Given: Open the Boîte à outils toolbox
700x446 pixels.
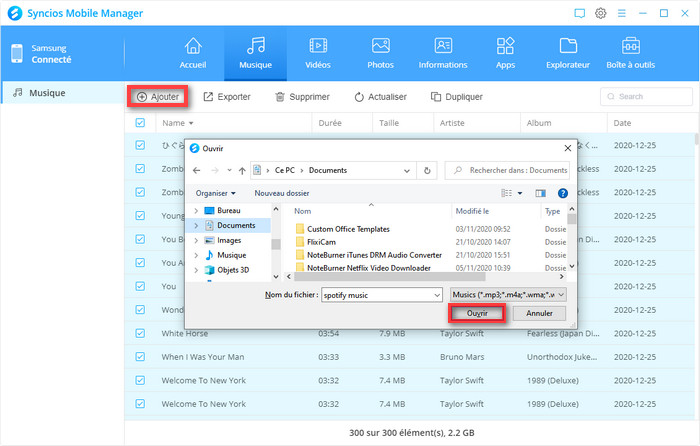Looking at the screenshot, I should pos(631,52).
